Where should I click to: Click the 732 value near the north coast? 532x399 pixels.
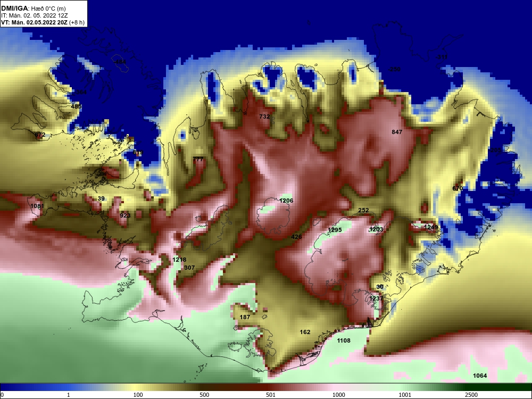[x=264, y=117]
